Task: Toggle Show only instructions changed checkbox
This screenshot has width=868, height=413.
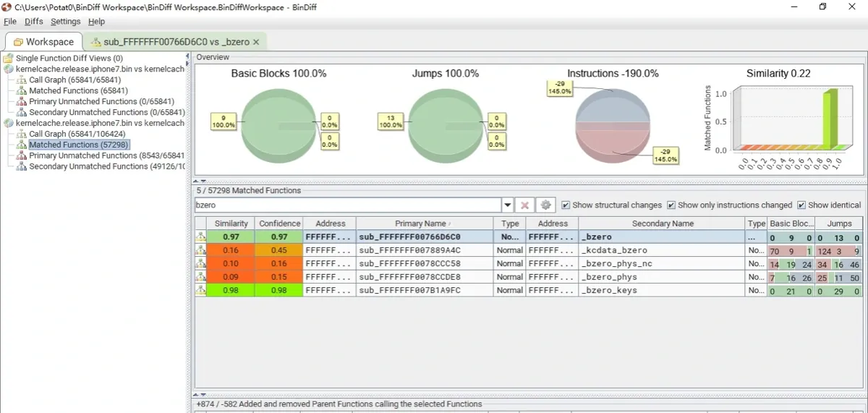Action: pyautogui.click(x=671, y=205)
